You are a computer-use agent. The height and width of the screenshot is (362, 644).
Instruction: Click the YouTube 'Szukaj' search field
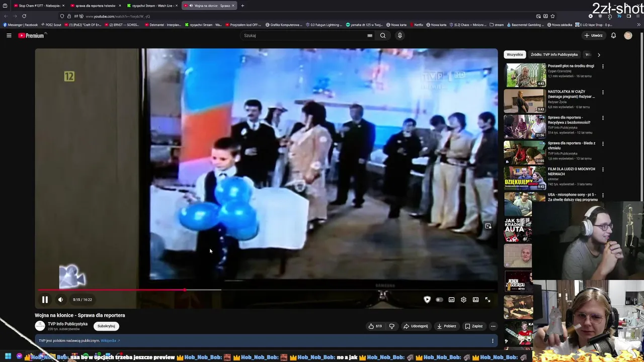[x=307, y=35]
